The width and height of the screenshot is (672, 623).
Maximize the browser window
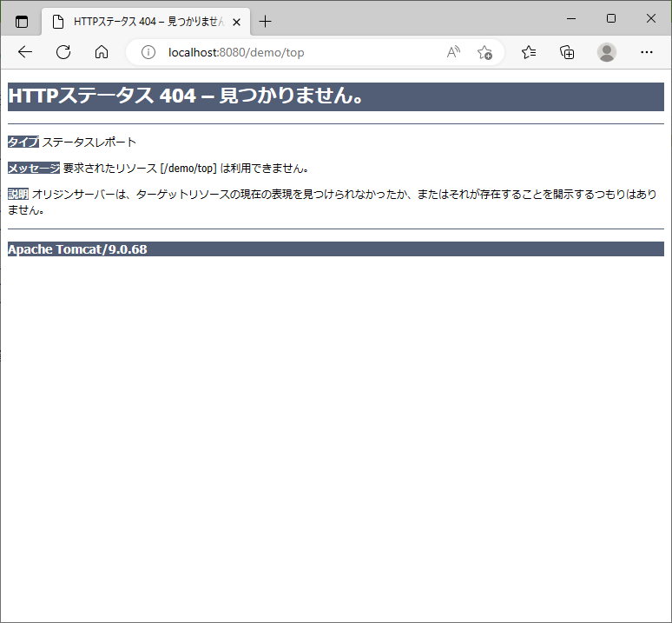(x=611, y=18)
